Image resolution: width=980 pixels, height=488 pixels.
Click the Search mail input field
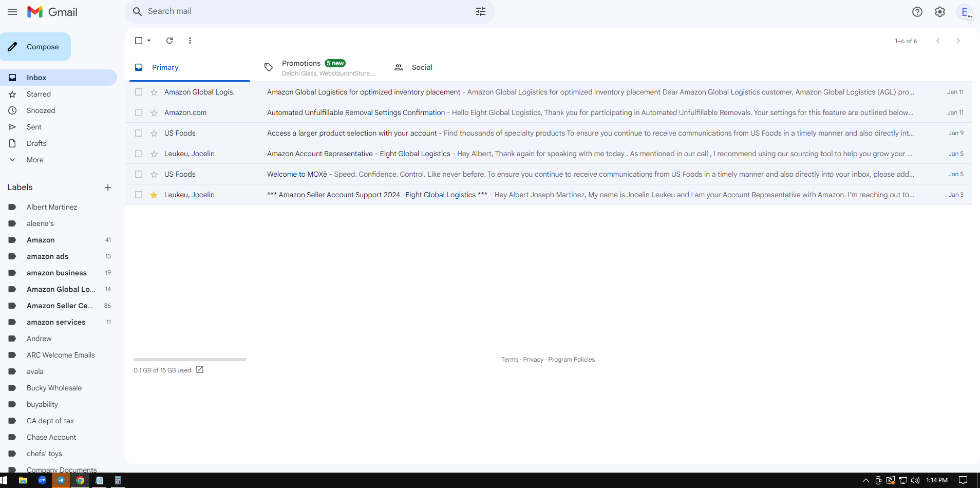click(x=308, y=11)
